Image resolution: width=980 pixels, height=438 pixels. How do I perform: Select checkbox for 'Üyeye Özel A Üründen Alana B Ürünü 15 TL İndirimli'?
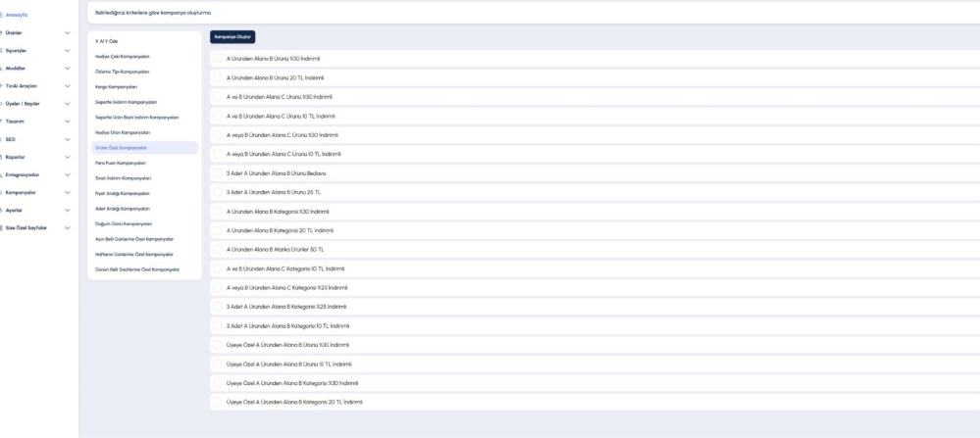tap(217, 364)
